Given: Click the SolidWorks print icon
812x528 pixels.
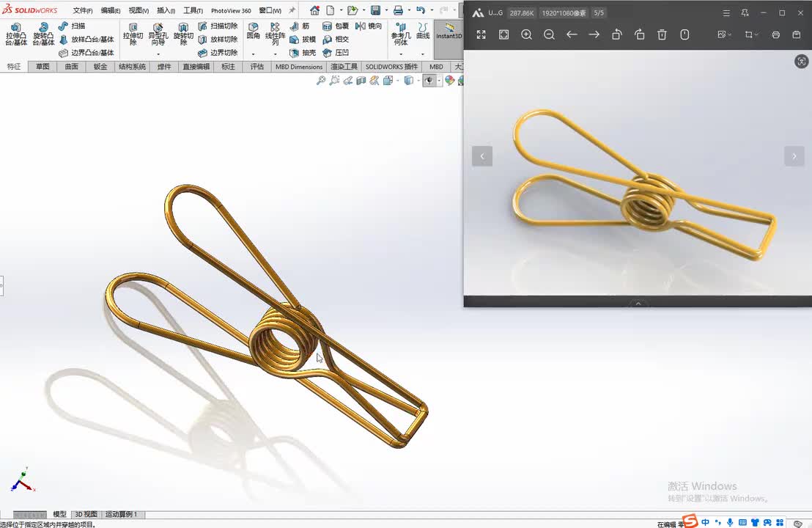Looking at the screenshot, I should [x=398, y=10].
